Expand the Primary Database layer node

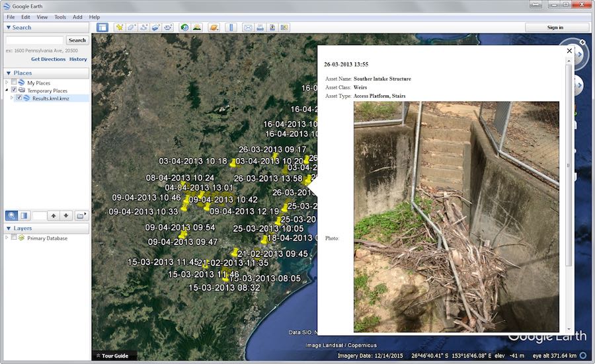[x=7, y=237]
